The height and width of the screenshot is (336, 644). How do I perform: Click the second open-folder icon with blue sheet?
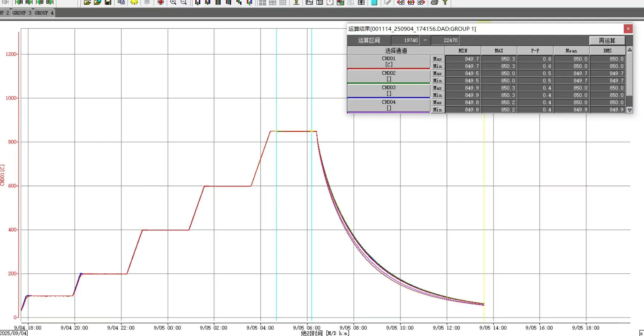tap(97, 2)
